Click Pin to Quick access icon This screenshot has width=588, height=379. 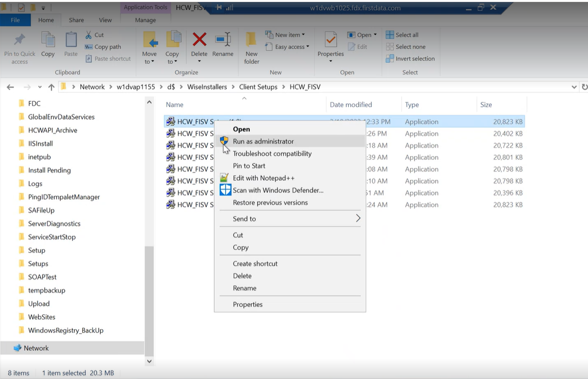[x=19, y=39]
